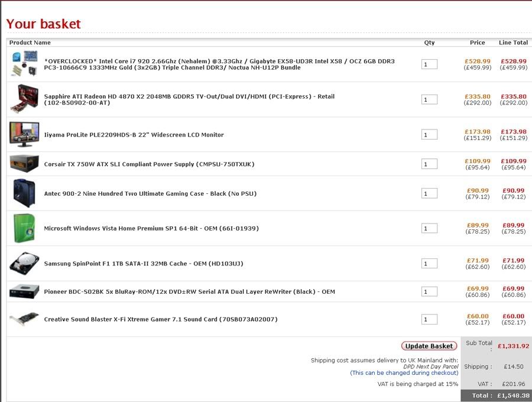Click the Pioneer BluRay drive thumbnail
The image size is (532, 402).
[24, 291]
